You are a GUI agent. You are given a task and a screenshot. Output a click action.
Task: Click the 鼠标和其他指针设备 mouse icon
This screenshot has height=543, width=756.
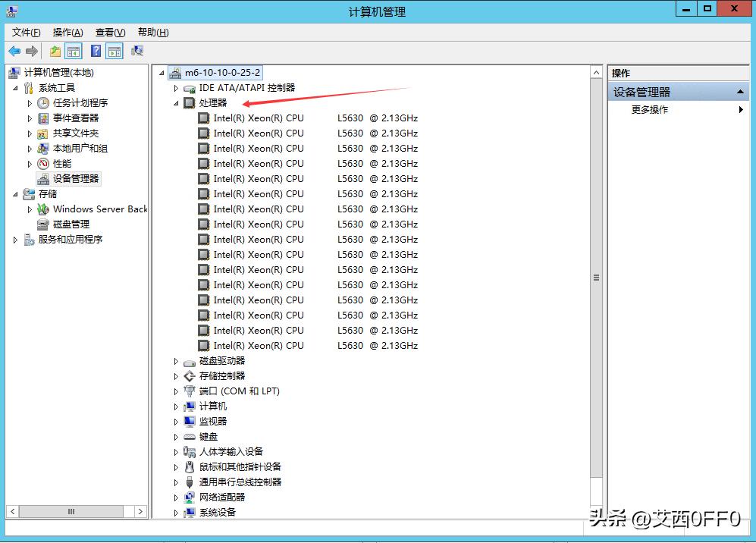[190, 467]
